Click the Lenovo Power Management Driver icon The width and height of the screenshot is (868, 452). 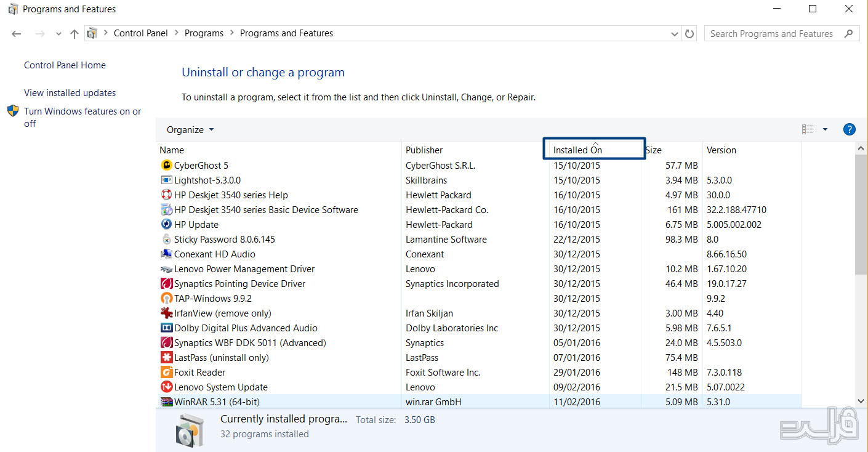166,268
